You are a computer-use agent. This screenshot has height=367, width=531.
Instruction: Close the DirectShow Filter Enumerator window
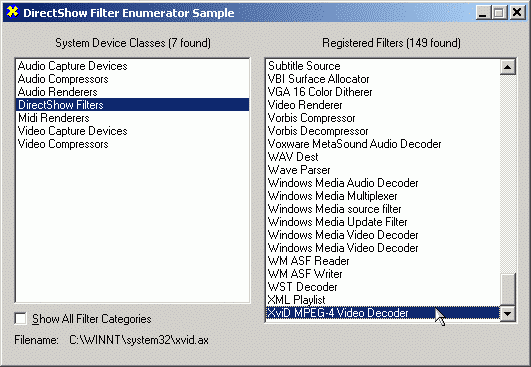point(517,13)
